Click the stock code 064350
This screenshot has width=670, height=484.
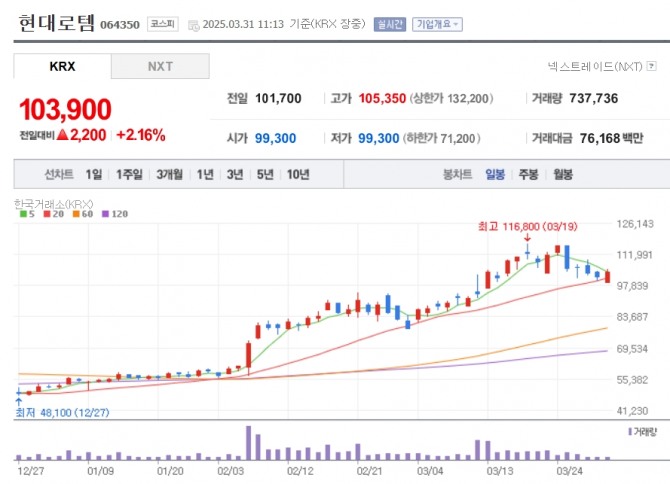[120, 25]
